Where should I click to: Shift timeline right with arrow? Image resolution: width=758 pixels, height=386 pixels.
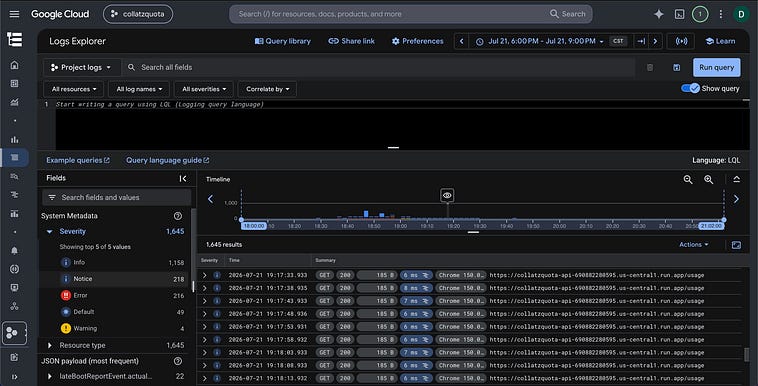click(736, 199)
